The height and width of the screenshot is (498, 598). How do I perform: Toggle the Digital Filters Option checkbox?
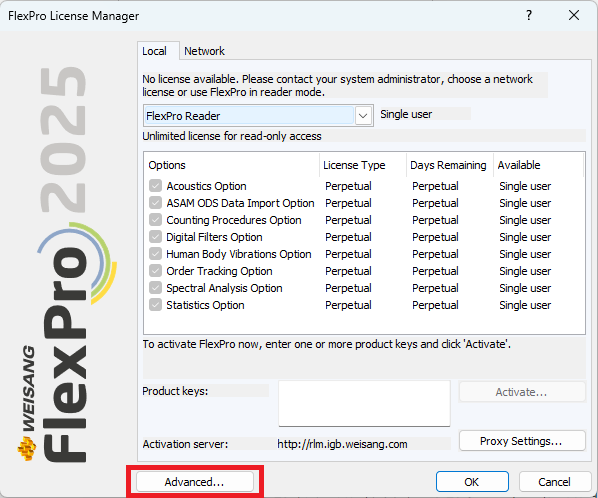[155, 237]
